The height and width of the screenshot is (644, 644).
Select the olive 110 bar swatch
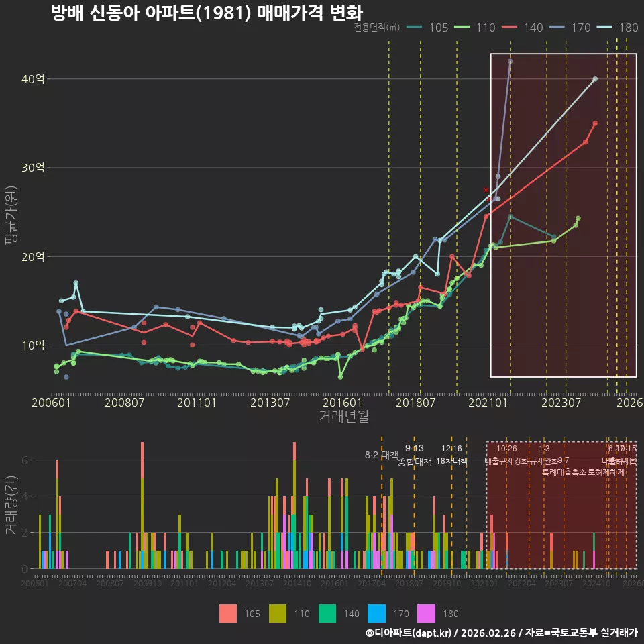pos(278,614)
